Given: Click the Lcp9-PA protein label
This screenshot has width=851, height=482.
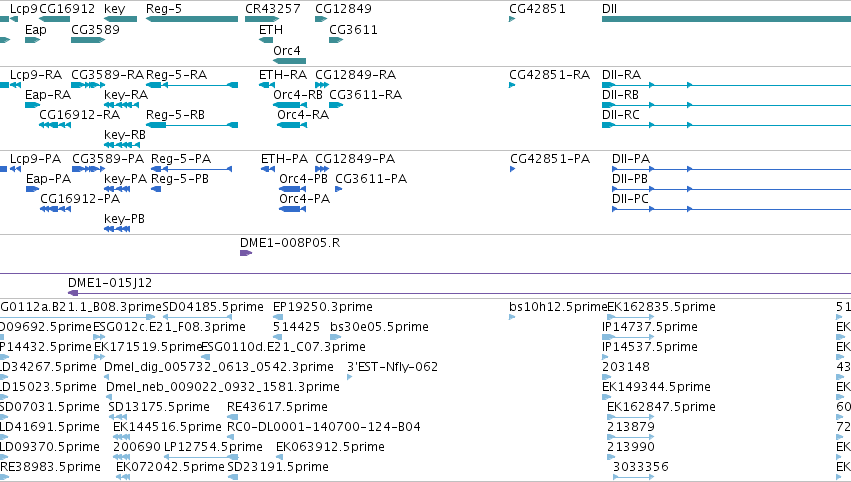Looking at the screenshot, I should 36,158.
